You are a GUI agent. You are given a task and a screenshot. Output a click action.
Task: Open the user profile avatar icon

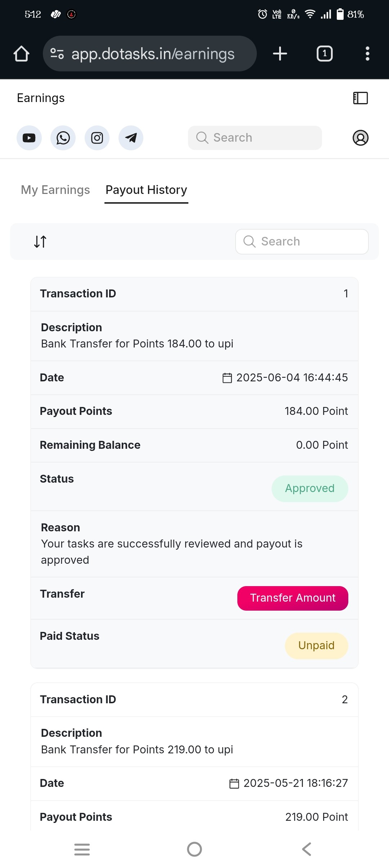pos(361,138)
